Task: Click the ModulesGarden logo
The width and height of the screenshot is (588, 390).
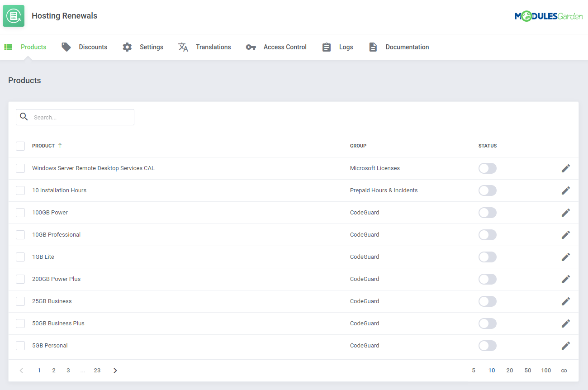Action: pos(548,16)
